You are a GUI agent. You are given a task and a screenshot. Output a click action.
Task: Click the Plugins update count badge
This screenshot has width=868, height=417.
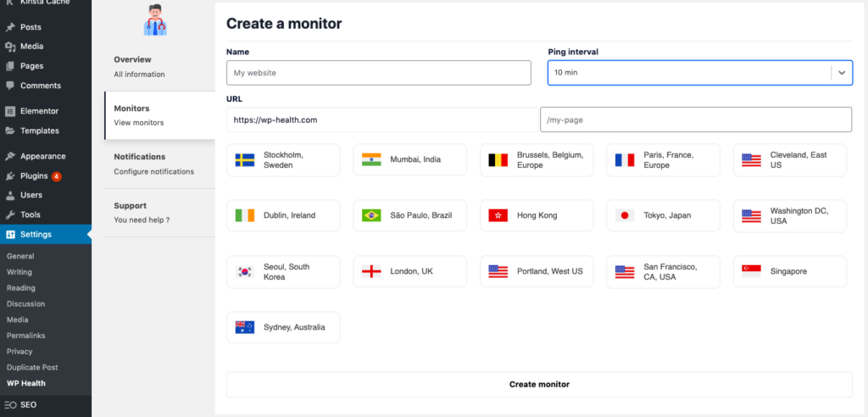[x=57, y=176]
